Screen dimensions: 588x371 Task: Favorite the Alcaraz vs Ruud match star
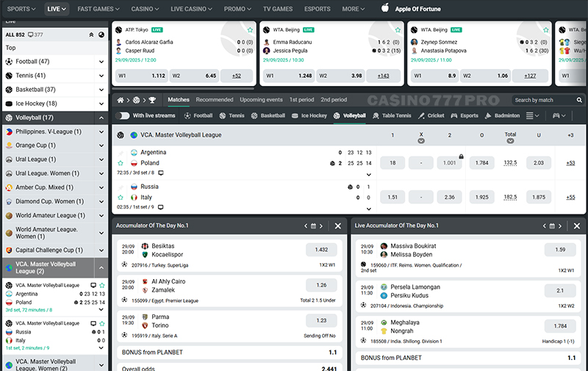pos(250,30)
